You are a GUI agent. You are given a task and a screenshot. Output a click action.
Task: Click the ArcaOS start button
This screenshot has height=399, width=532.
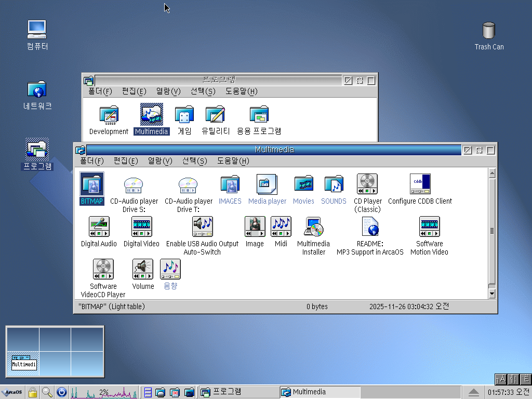[x=12, y=392]
